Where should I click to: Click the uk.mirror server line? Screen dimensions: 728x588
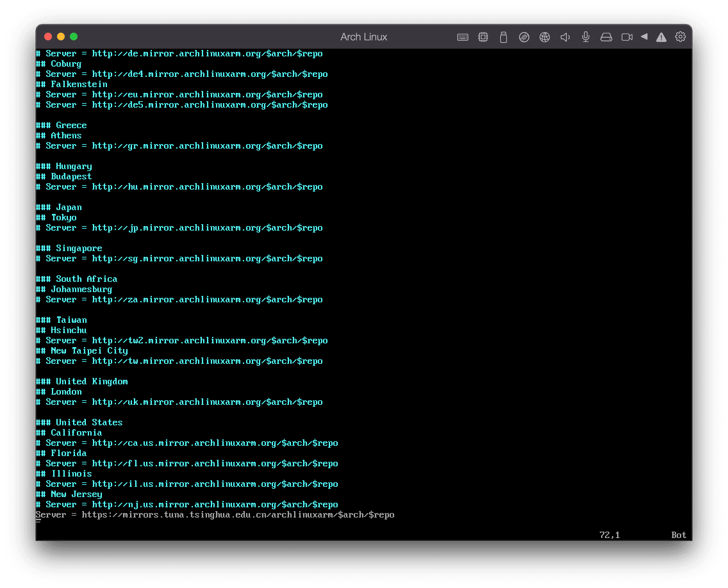tap(179, 402)
